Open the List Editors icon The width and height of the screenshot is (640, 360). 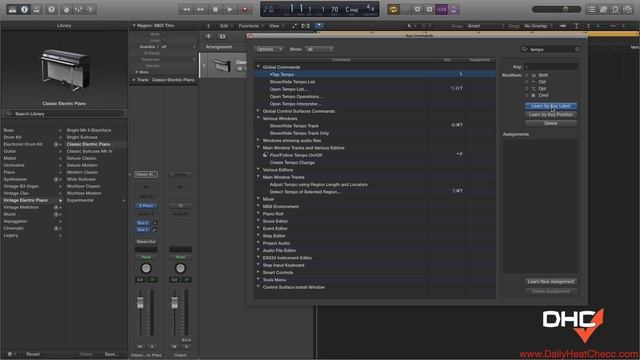591,9
